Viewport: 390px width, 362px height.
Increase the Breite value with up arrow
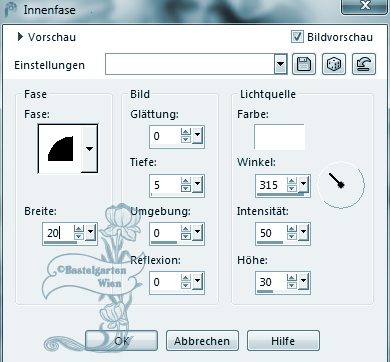tap(79, 228)
